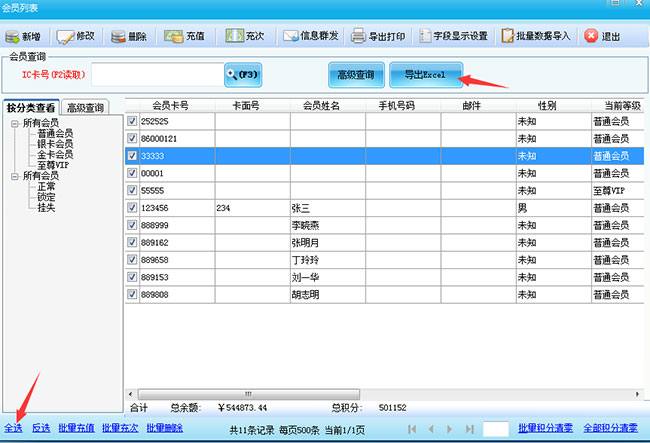650x443 pixels.
Task: Toggle checkbox for card 889808
Action: click(x=133, y=295)
